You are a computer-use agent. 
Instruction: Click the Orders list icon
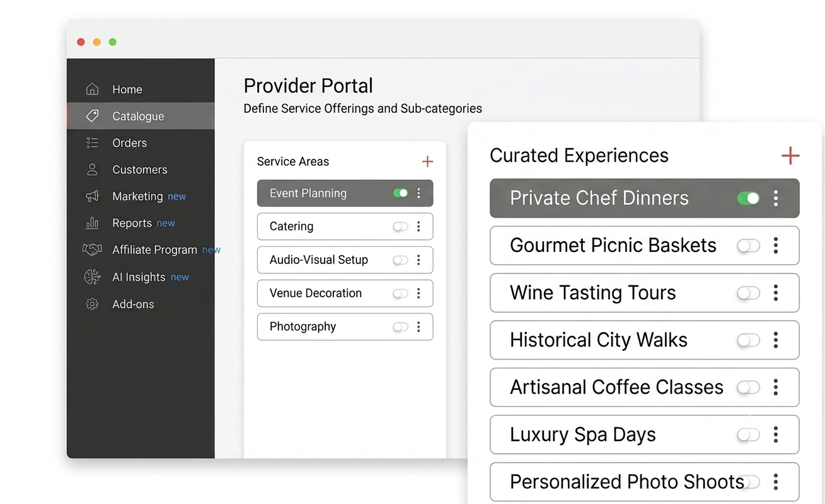tap(92, 143)
